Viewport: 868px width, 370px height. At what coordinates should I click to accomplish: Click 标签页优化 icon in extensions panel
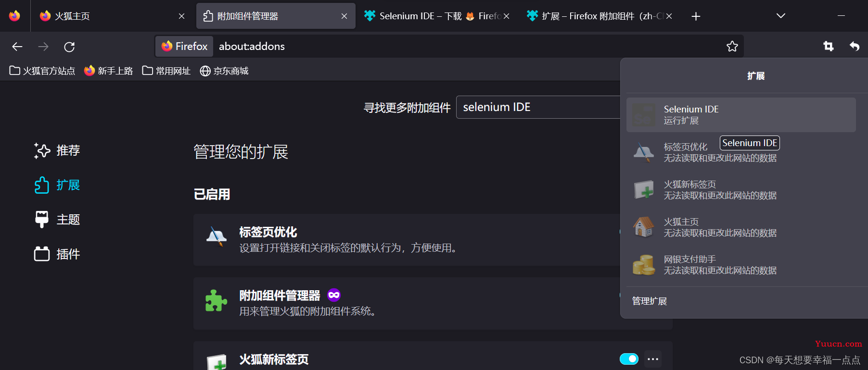click(x=643, y=152)
